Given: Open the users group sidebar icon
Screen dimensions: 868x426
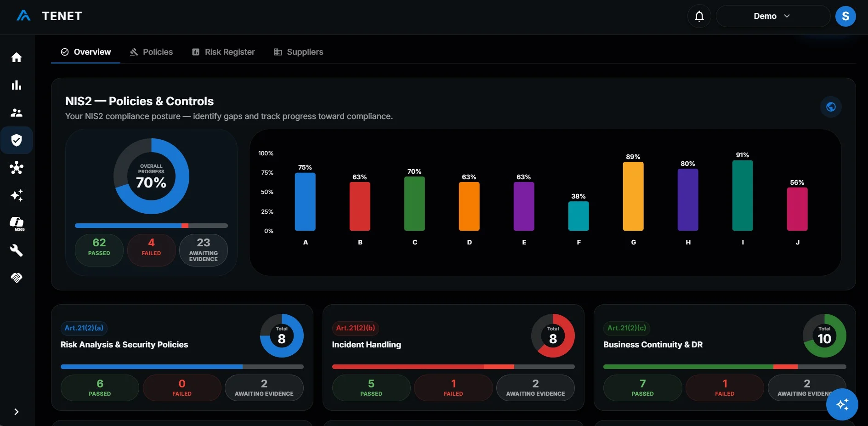Looking at the screenshot, I should pyautogui.click(x=17, y=113).
